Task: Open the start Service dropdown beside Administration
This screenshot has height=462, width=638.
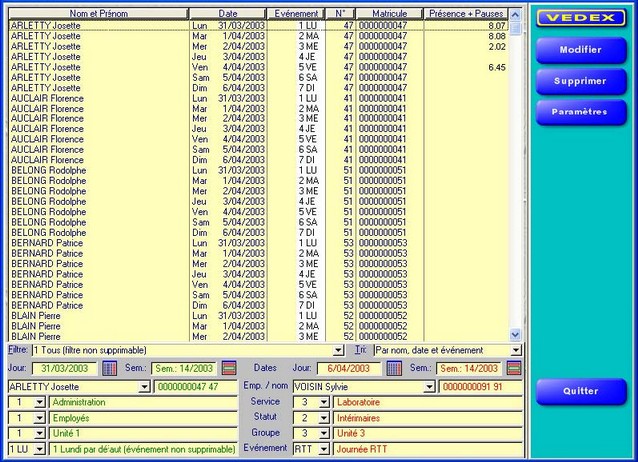Action: tap(39, 403)
